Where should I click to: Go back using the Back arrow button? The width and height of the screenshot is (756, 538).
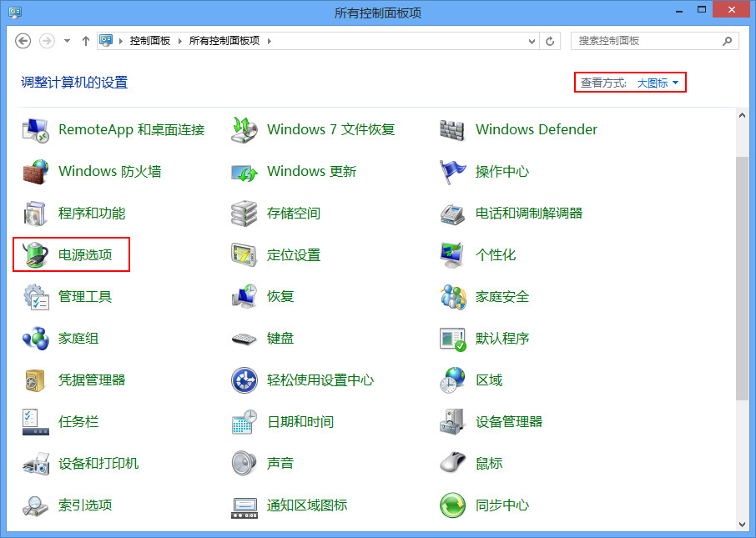(23, 41)
